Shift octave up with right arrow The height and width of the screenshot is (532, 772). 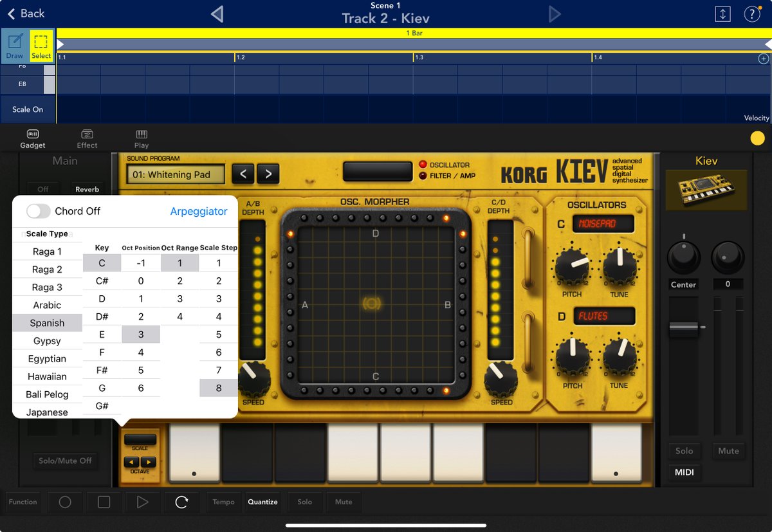(149, 462)
